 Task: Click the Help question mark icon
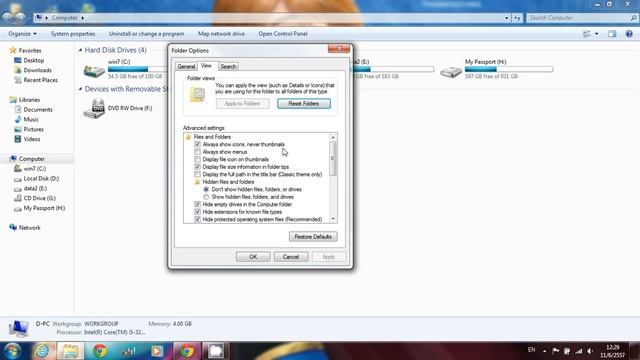pyautogui.click(x=629, y=34)
